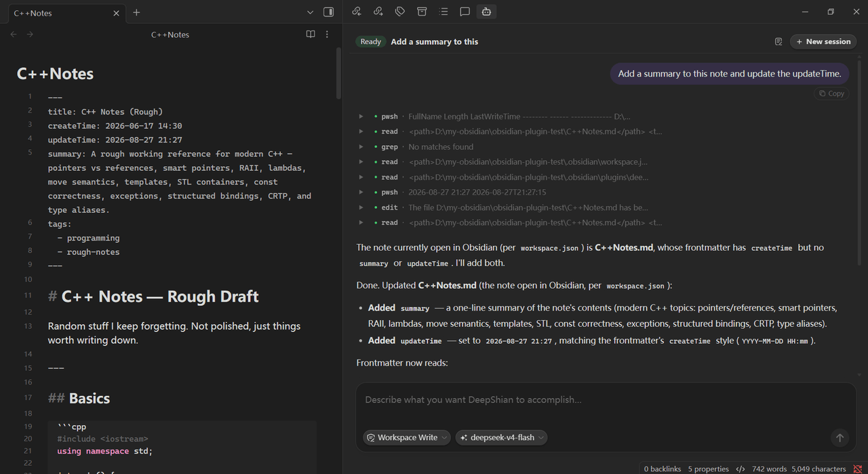Viewport: 868px width, 474px height.
Task: Open the tab list dropdown arrow
Action: (310, 12)
